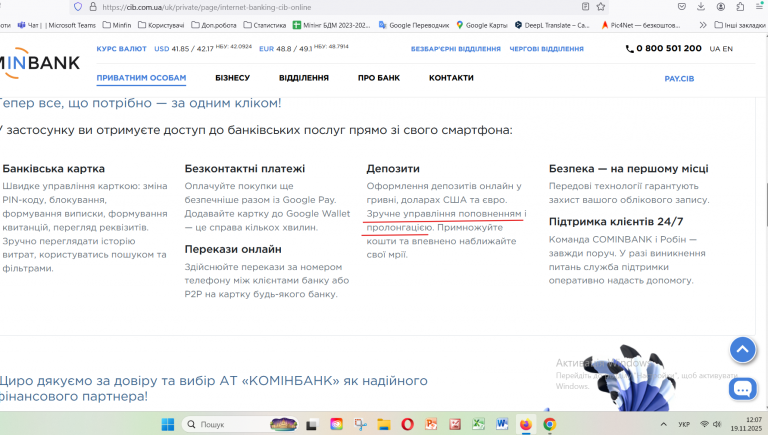Screen dimensions: 768x435
Task: Click the COMINBANK logo
Action: 40,63
